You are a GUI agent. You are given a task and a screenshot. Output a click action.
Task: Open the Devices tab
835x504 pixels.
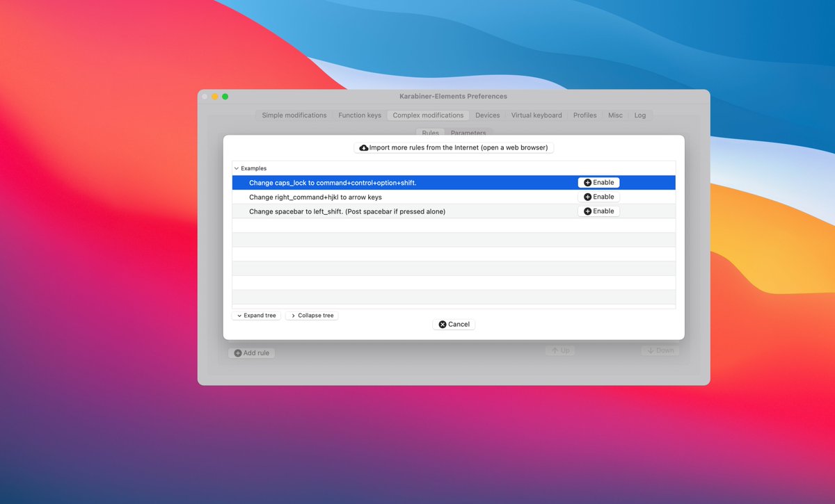click(x=487, y=115)
